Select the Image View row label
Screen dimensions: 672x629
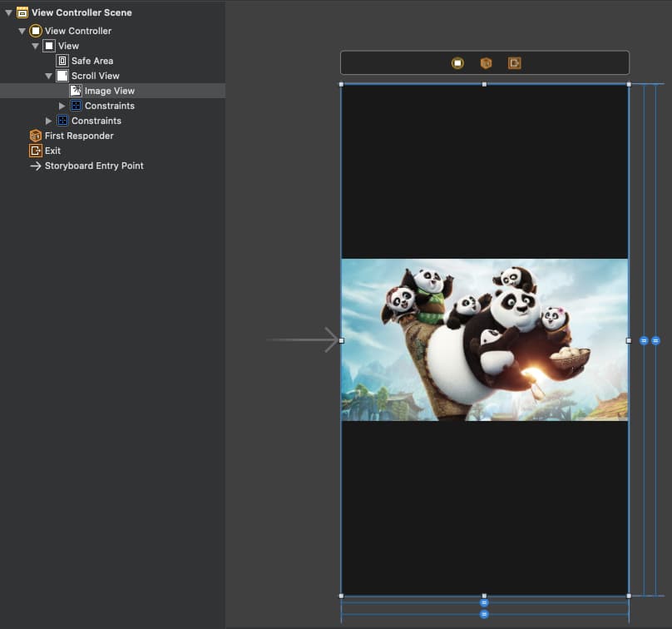tap(110, 91)
